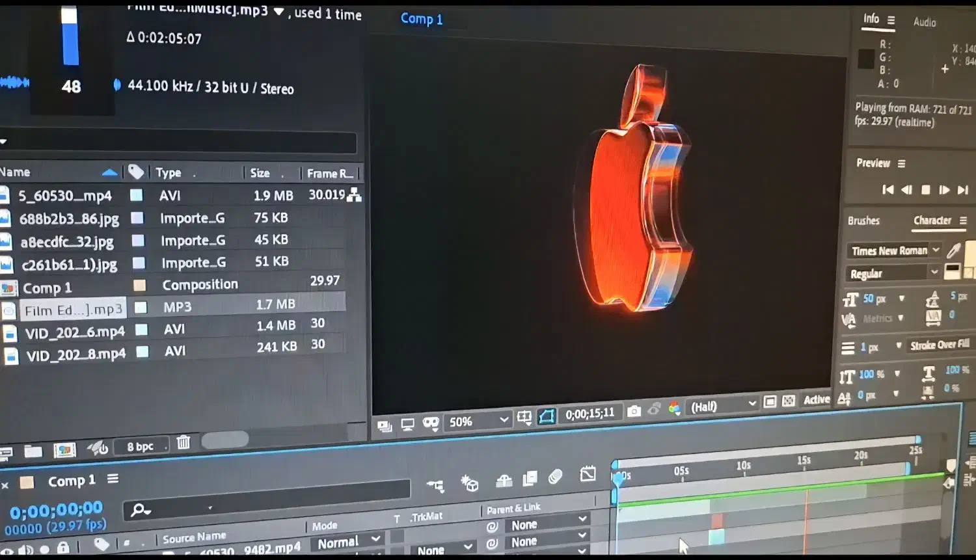
Task: Click the delete trash icon in Project panel
Action: pos(183,443)
